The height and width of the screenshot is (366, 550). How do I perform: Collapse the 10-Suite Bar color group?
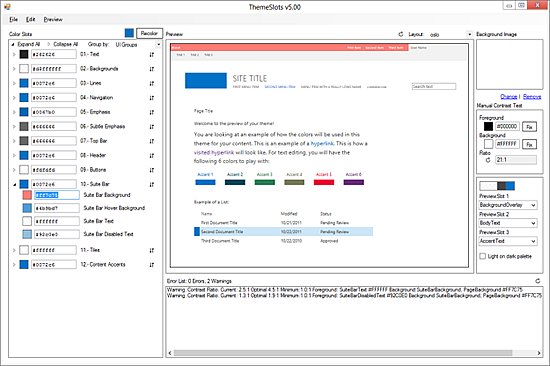coord(14,184)
